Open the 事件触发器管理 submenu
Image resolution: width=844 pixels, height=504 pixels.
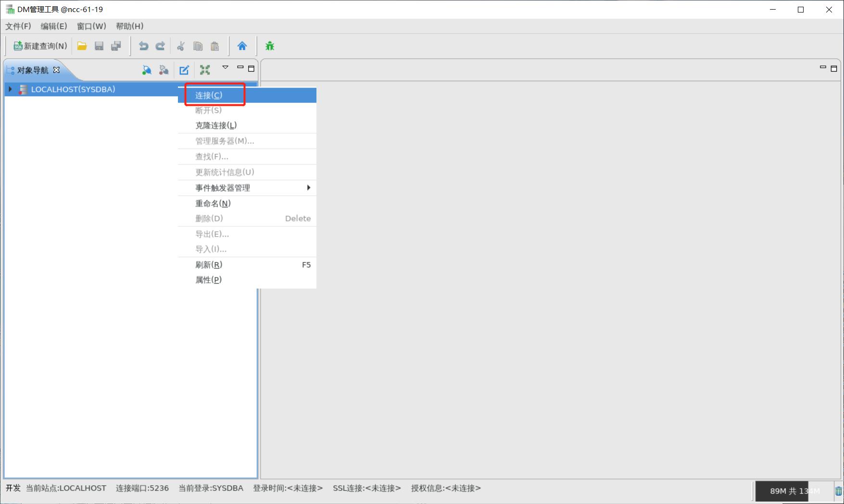click(x=247, y=188)
